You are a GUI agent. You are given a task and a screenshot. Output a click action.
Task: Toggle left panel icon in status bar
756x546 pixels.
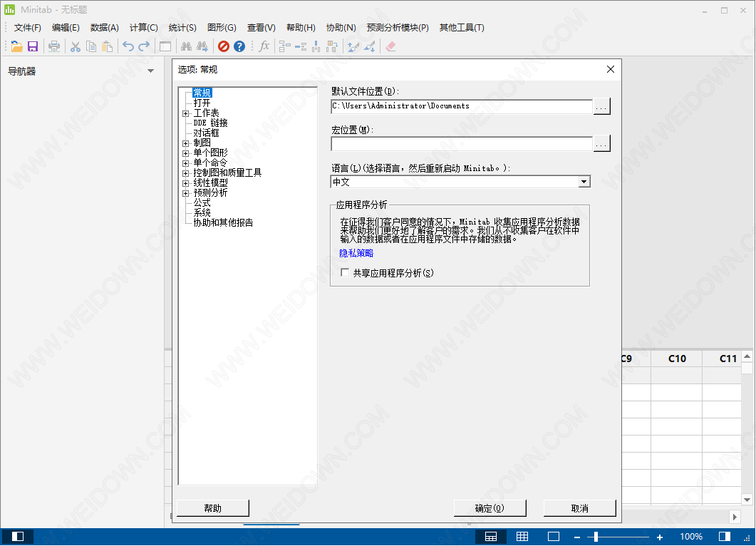18,536
